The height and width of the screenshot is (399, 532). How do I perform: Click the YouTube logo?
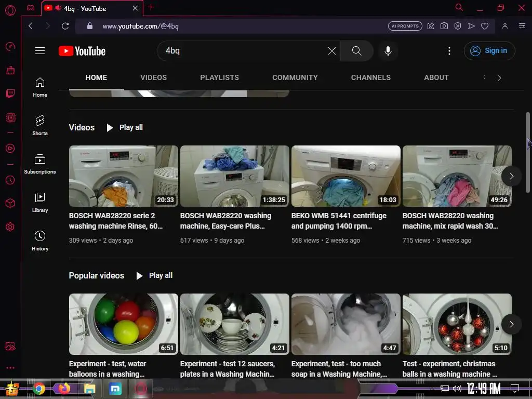[x=82, y=51]
